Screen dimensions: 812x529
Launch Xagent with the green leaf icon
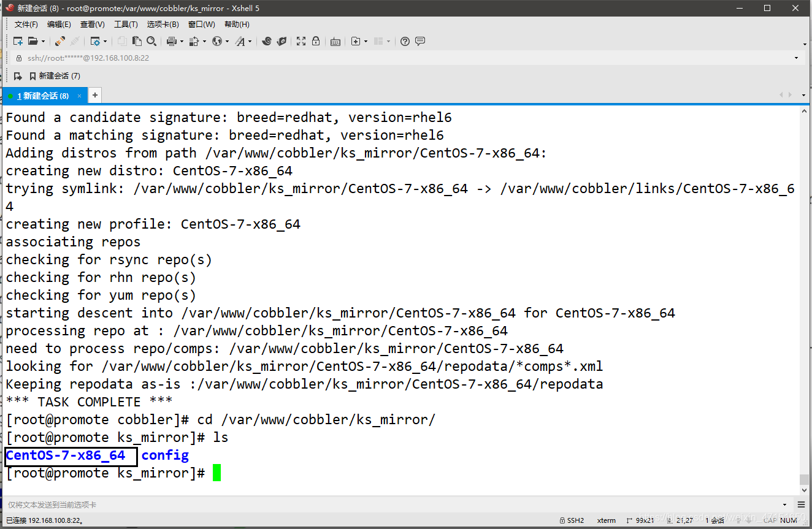tap(282, 42)
